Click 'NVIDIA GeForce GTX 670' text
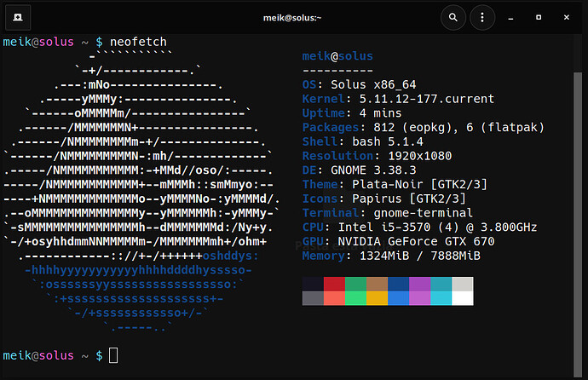Viewport: 588px width, 380px height. point(416,241)
